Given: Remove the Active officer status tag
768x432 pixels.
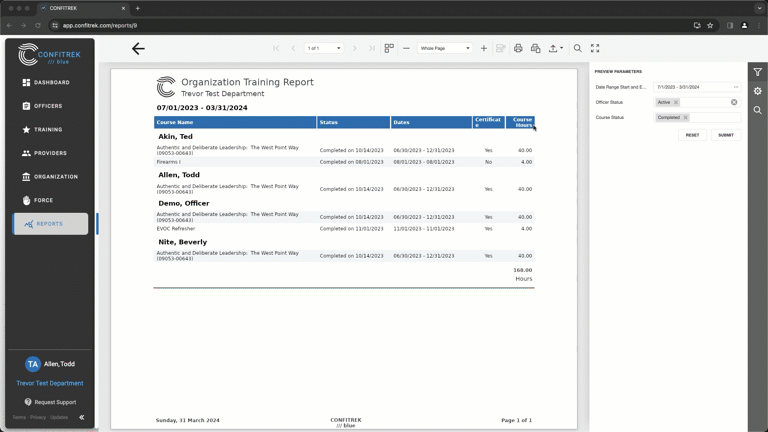Looking at the screenshot, I should click(676, 102).
